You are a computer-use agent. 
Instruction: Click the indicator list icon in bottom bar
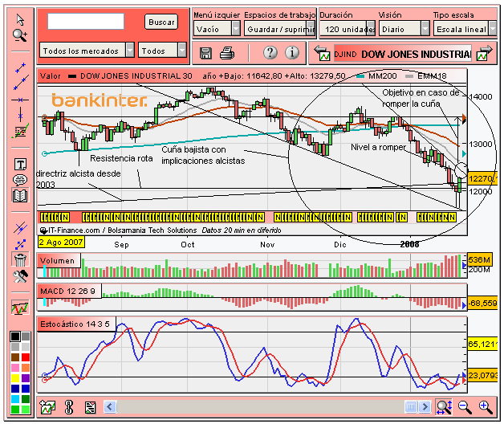tap(91, 408)
